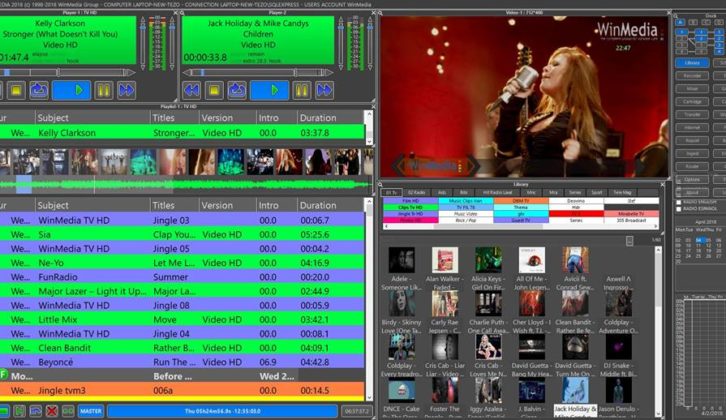Open the 01 Tv library tab

click(x=392, y=192)
